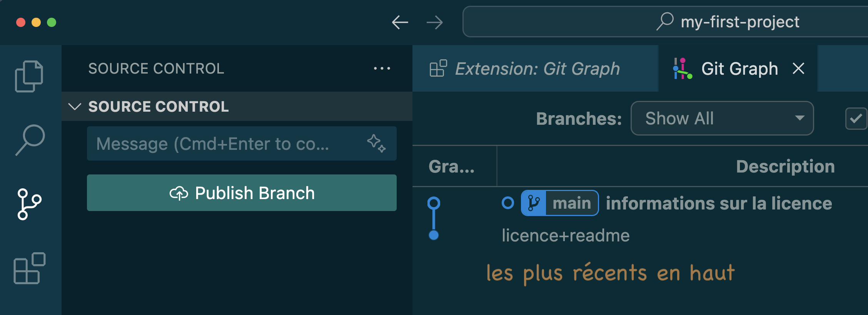Screen dimensions: 868x315
Task: Toggle the checkbox beside Branches dropdown
Action: (x=856, y=119)
